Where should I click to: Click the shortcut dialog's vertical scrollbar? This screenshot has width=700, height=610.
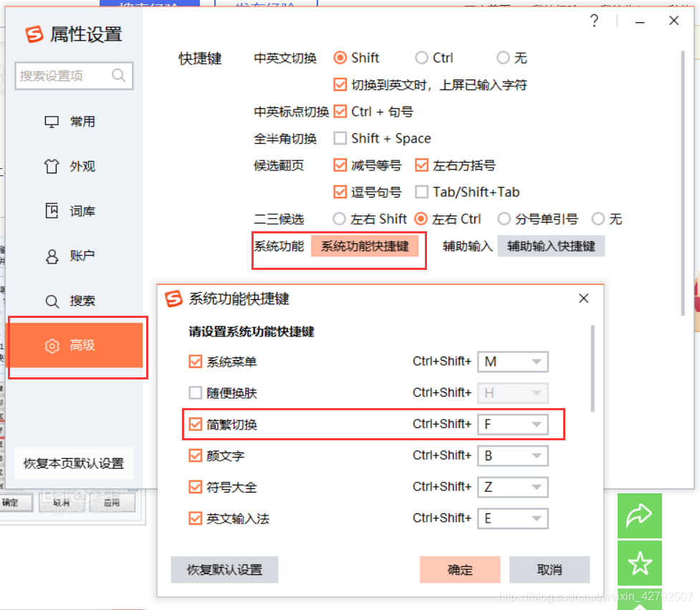tap(593, 368)
